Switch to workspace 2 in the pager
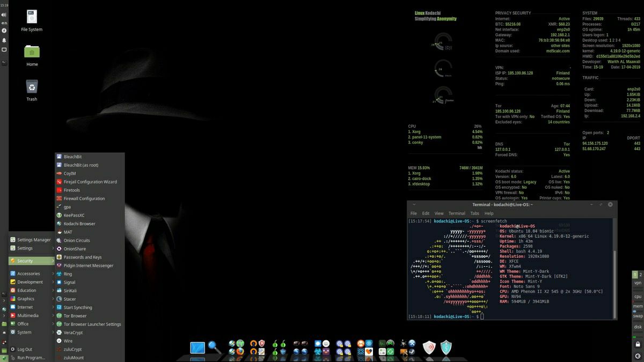 tap(640, 275)
